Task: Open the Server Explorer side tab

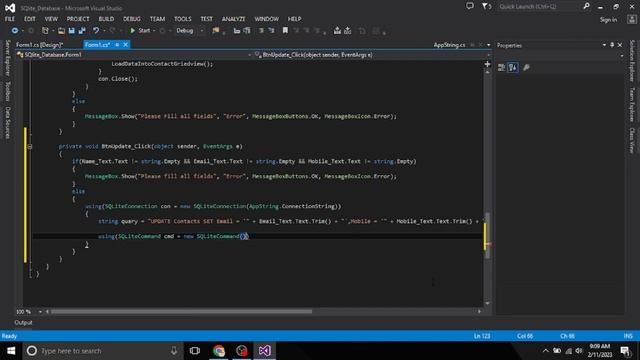Action: (x=7, y=58)
